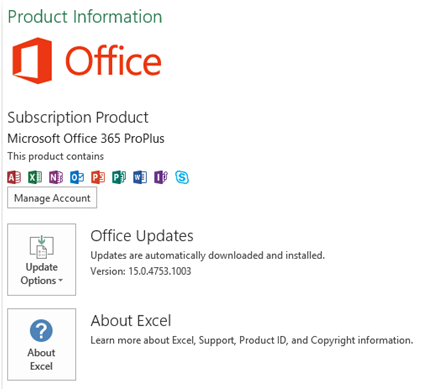Click the About Excel button
440x389 pixels.
tap(42, 344)
